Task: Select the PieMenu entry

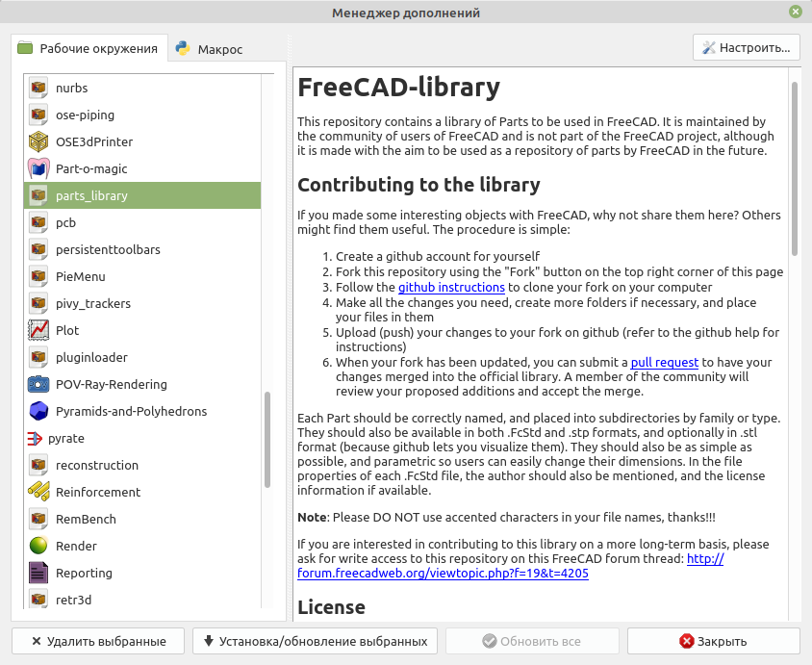Action: click(x=142, y=276)
